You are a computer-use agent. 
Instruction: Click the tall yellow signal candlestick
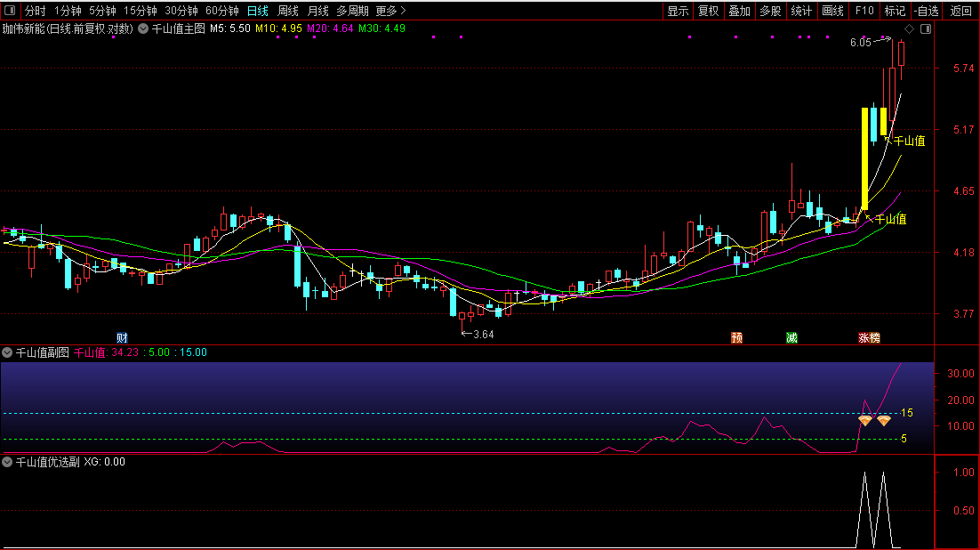pos(864,158)
